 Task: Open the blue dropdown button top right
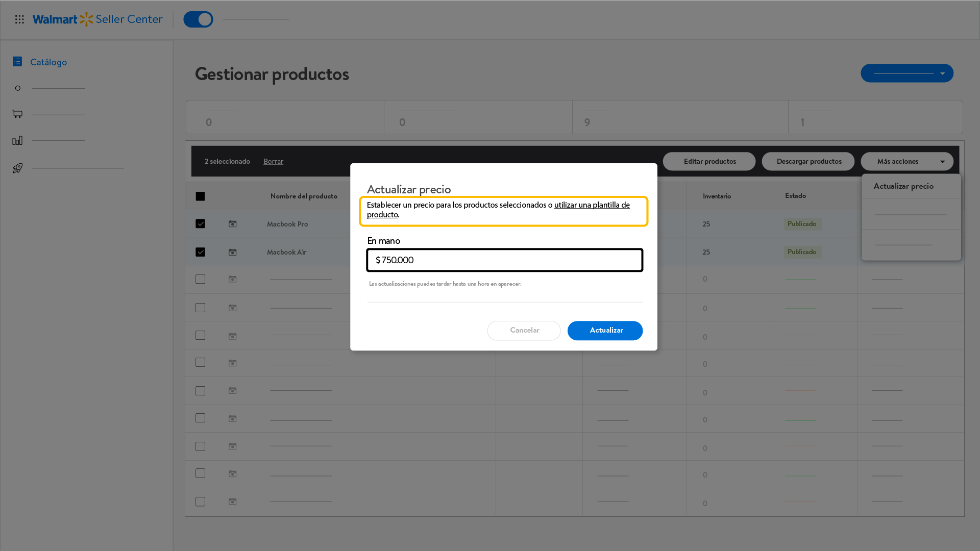(906, 73)
